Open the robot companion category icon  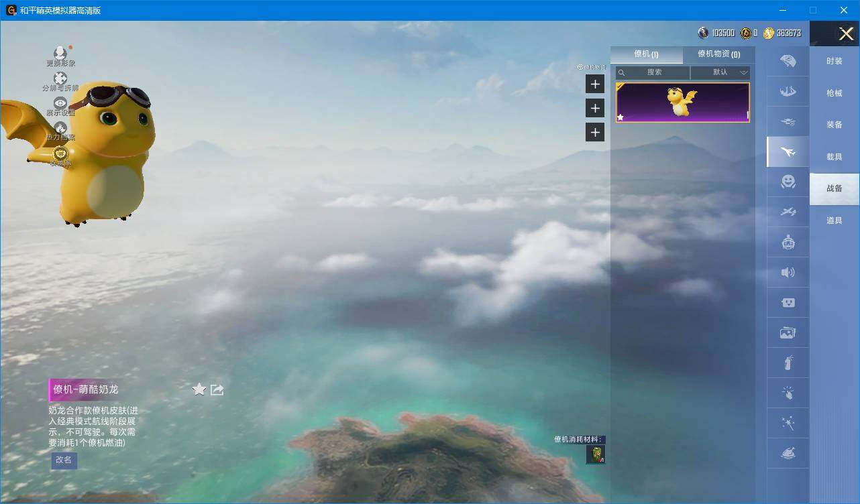pyautogui.click(x=788, y=242)
